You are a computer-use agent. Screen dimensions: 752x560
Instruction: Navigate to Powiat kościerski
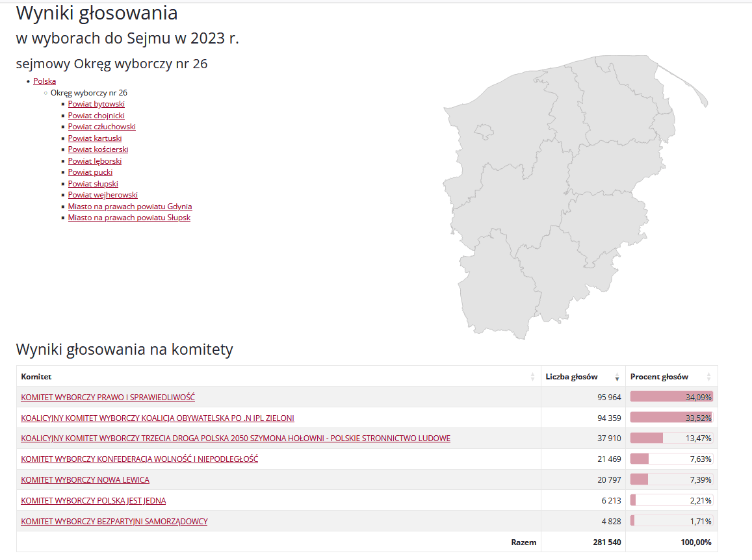tap(98, 149)
